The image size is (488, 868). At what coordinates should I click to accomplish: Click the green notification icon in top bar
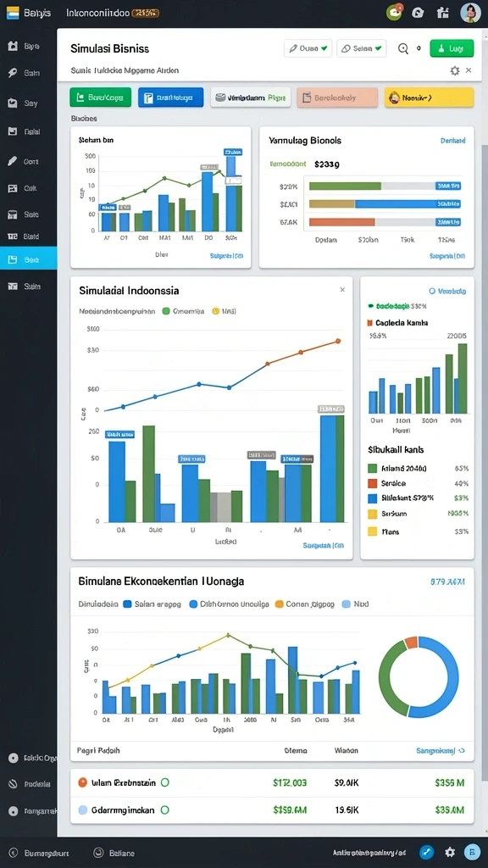[395, 12]
